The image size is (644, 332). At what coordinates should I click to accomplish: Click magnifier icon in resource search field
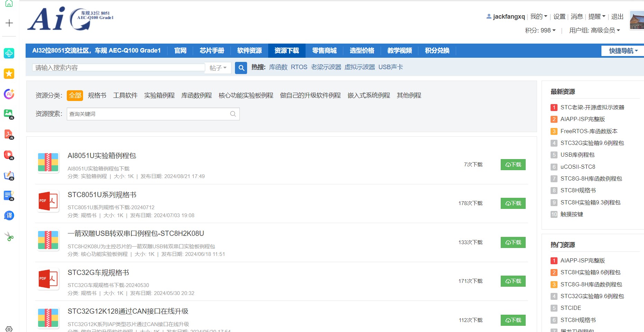coord(233,114)
